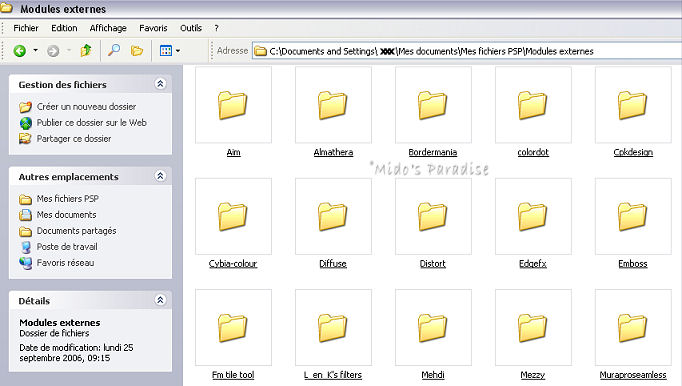Go to Mes fichiers PSP
Viewport: 682px width, 386px height.
[x=67, y=199]
